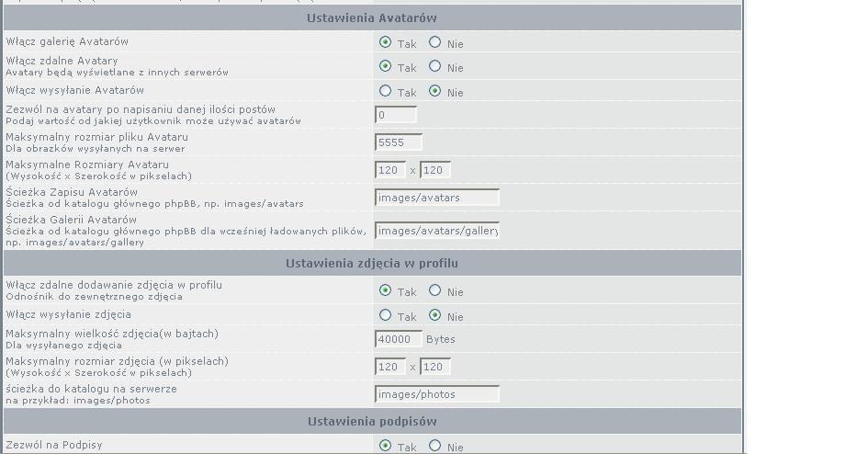Select Tak for Włącz galerię Avatarów

tap(385, 42)
